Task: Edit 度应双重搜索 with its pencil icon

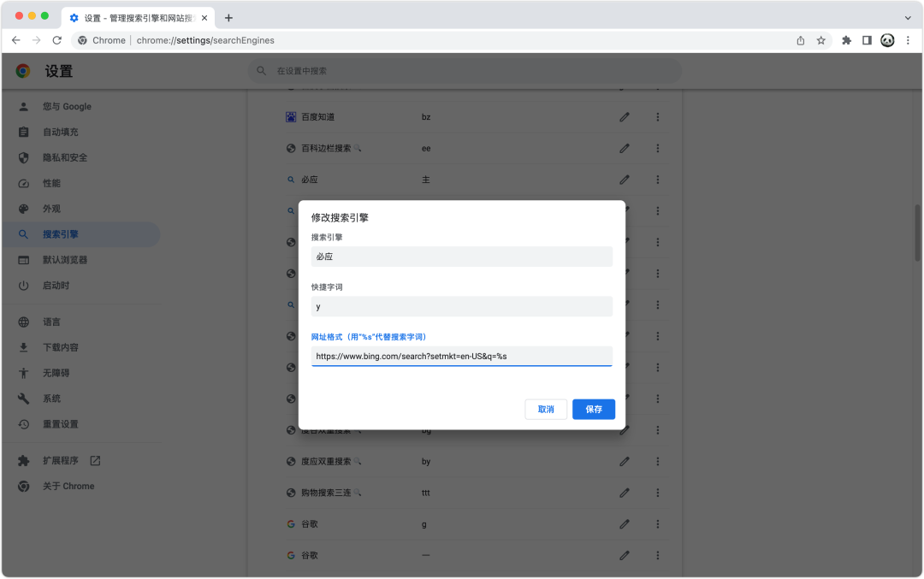Action: (x=625, y=462)
